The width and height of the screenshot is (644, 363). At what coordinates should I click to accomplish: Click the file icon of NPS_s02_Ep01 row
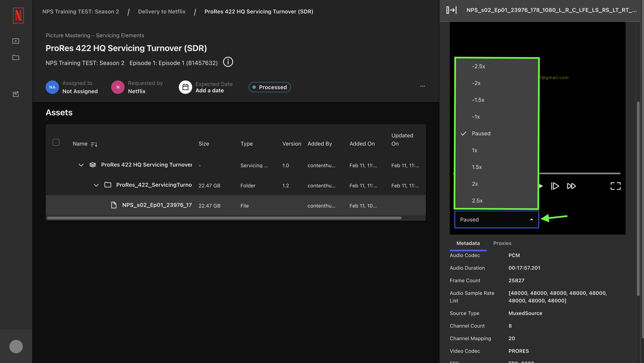click(114, 205)
